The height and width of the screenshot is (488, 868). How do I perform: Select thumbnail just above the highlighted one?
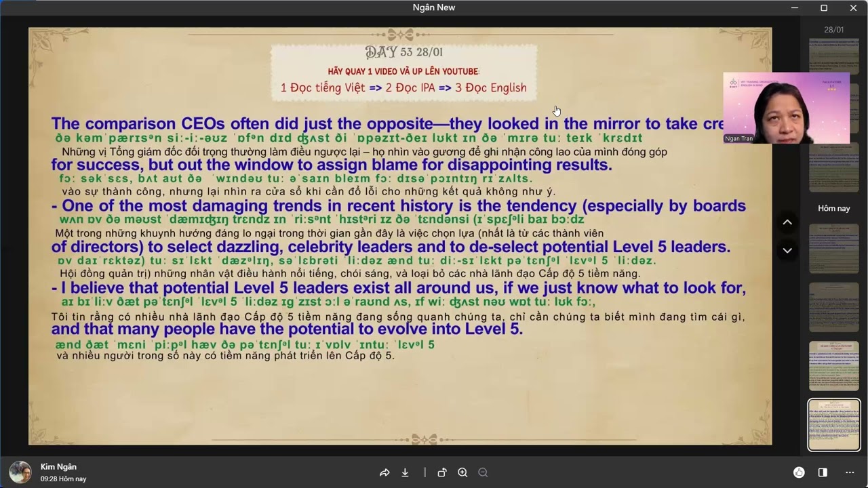click(834, 366)
